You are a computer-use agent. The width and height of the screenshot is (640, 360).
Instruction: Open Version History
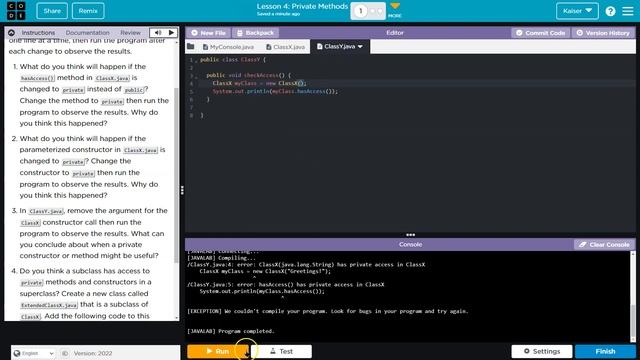[x=603, y=33]
